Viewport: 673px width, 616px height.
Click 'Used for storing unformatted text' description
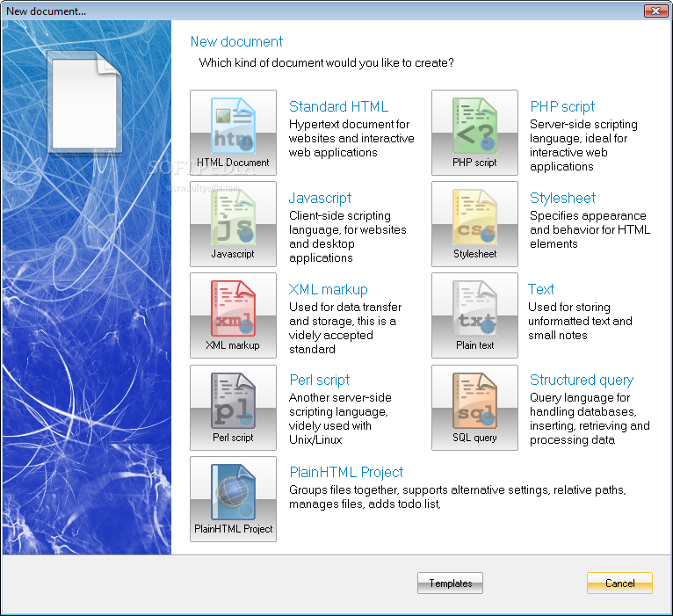pyautogui.click(x=580, y=321)
